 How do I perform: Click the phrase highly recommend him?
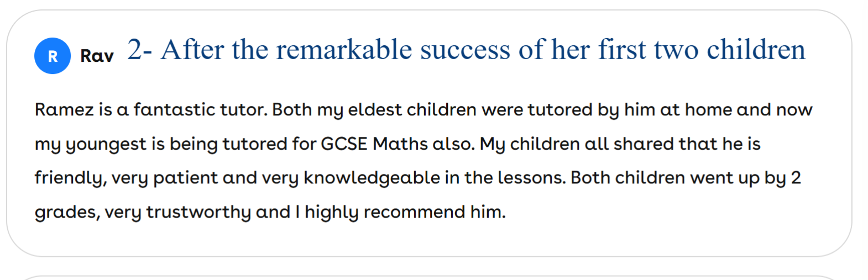[405, 212]
